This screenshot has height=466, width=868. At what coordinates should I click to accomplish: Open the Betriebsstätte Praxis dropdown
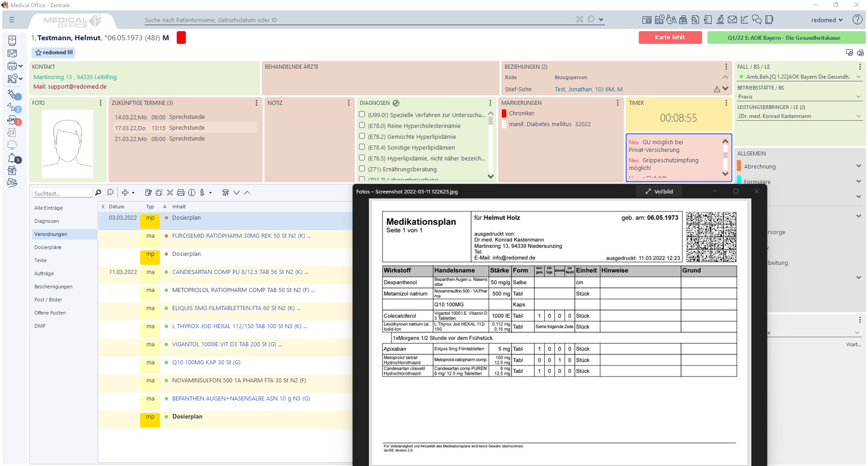(x=859, y=97)
